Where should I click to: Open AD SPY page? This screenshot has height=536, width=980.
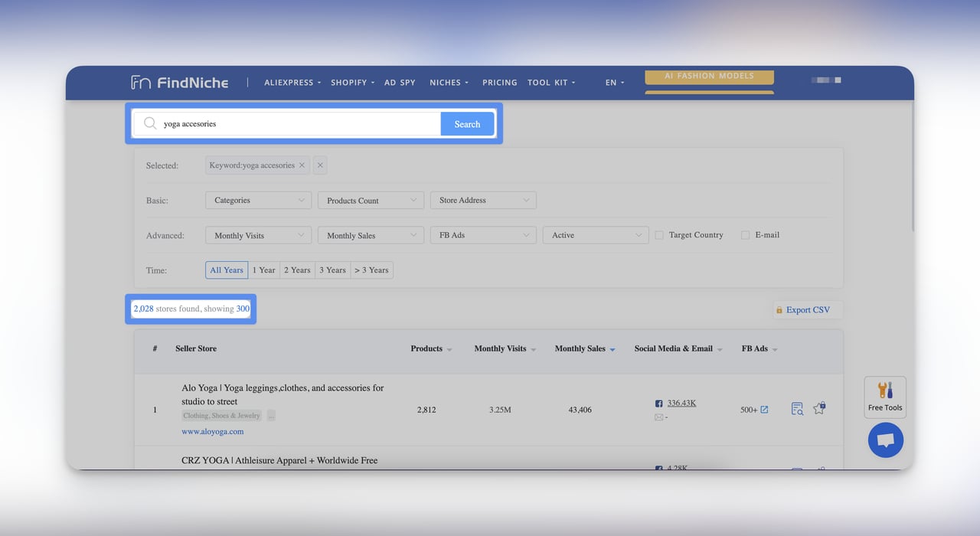tap(400, 82)
